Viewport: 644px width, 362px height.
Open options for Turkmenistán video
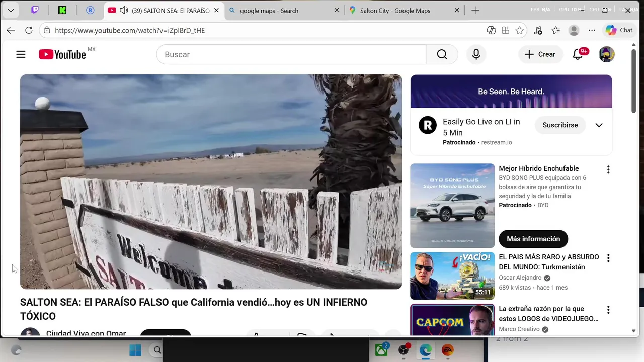tap(608, 258)
